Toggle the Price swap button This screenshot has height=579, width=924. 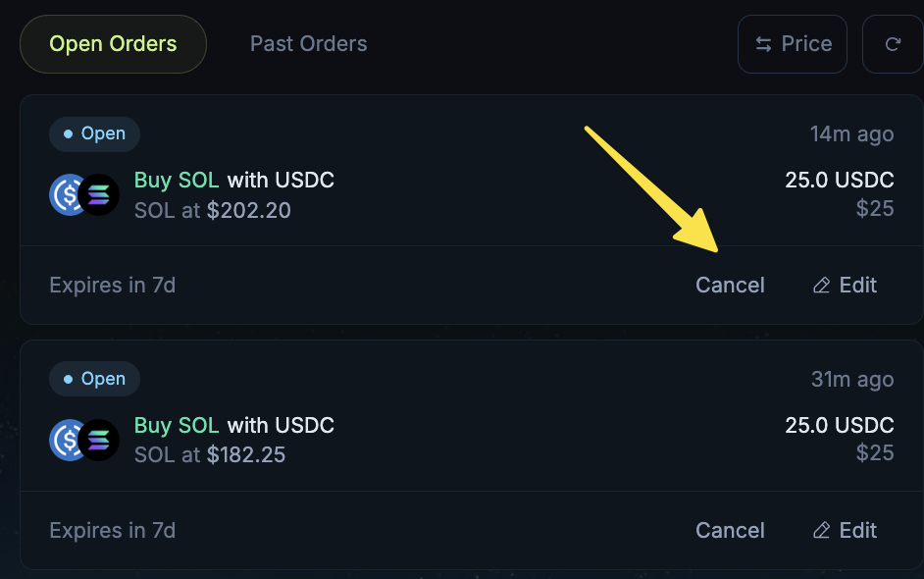pos(793,44)
